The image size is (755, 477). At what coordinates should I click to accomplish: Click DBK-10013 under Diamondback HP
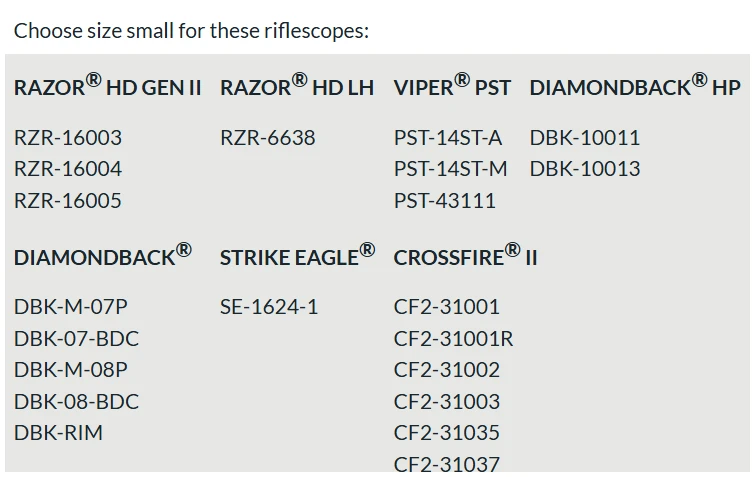click(x=584, y=168)
